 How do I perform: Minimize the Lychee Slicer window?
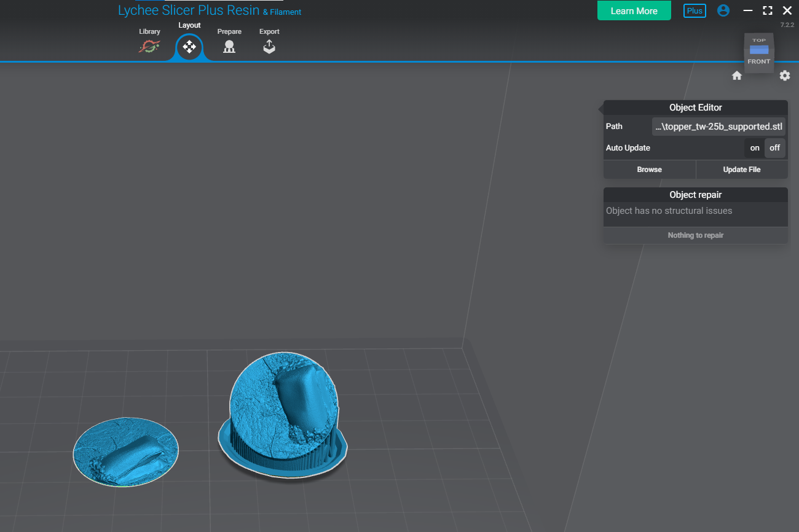pyautogui.click(x=748, y=10)
